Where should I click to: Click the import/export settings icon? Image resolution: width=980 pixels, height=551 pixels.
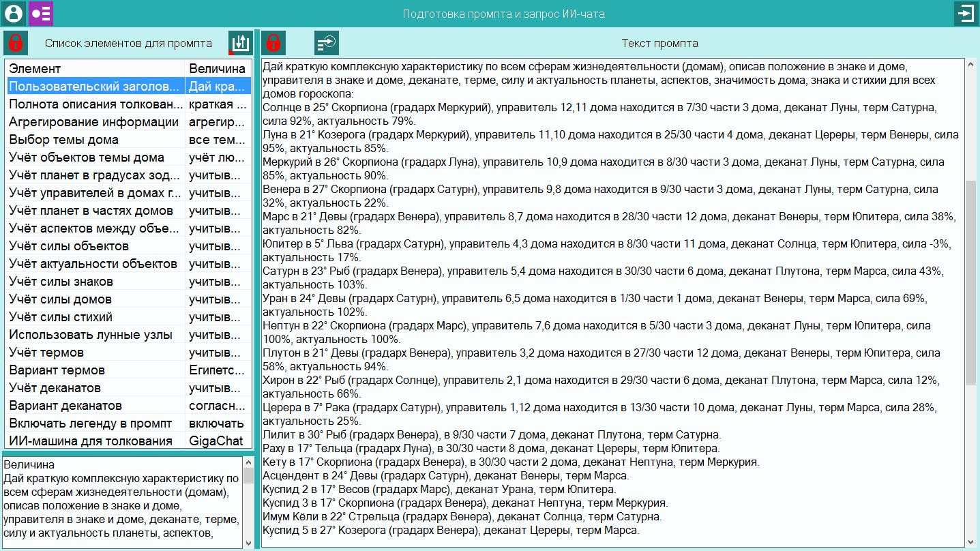click(240, 43)
